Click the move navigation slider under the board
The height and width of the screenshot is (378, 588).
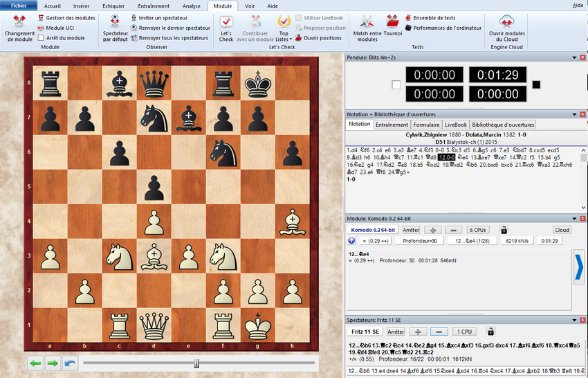click(197, 363)
